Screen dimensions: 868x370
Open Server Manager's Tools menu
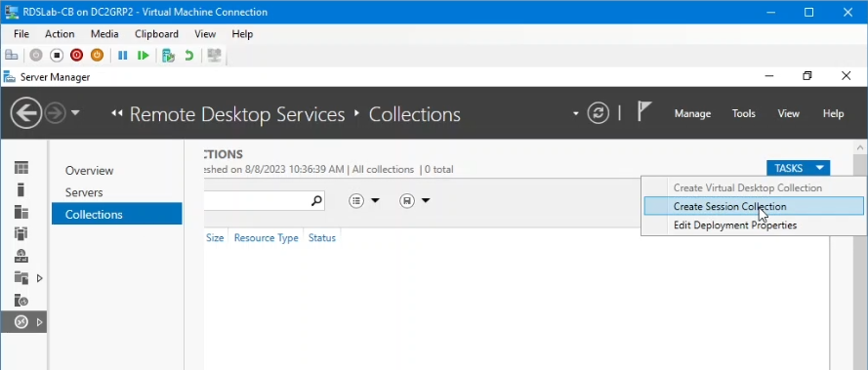tap(743, 113)
